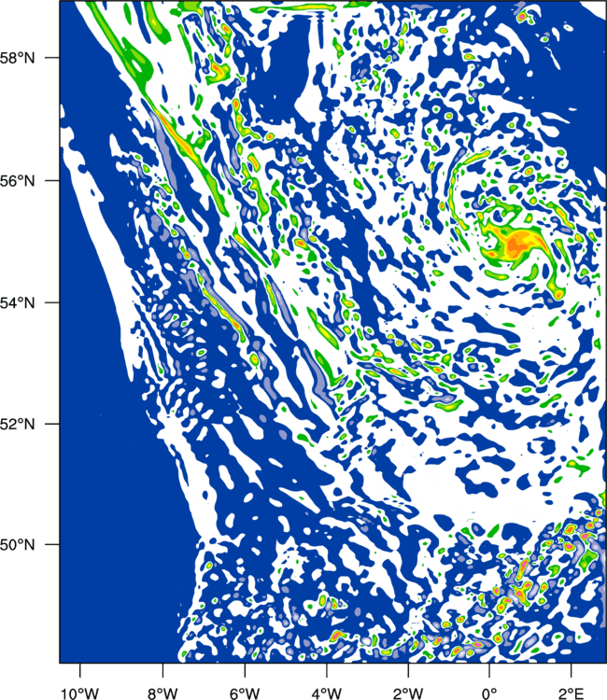Viewport: 607px width, 700px height.
Task: Click the 50°N latitude label
Action: (18, 545)
